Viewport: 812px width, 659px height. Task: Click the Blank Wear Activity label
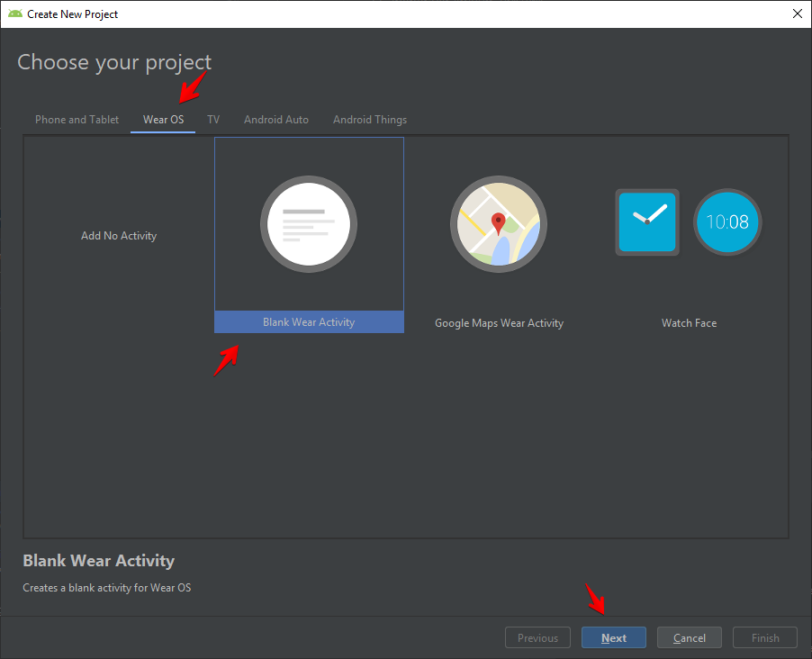309,322
